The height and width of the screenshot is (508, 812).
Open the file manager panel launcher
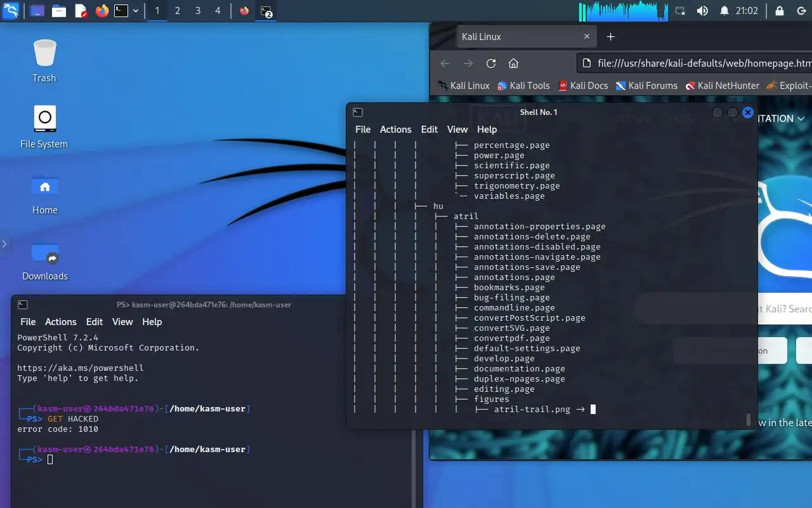(x=59, y=11)
